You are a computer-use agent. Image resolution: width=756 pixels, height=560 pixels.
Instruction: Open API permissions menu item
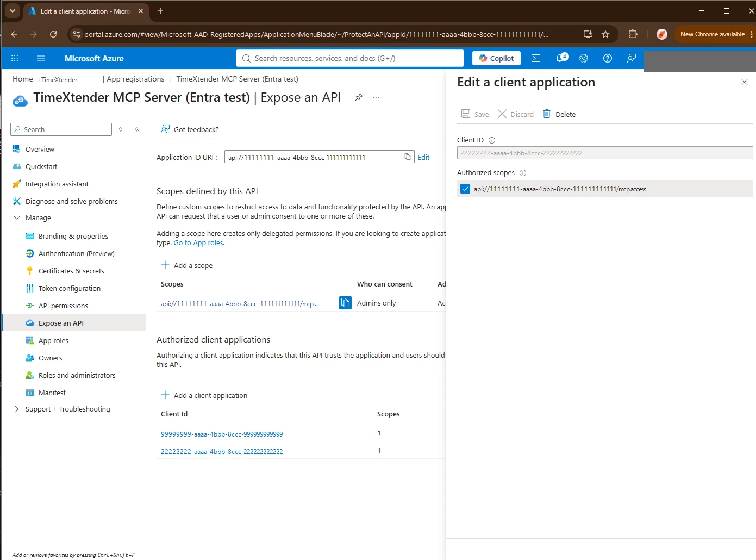click(x=63, y=306)
